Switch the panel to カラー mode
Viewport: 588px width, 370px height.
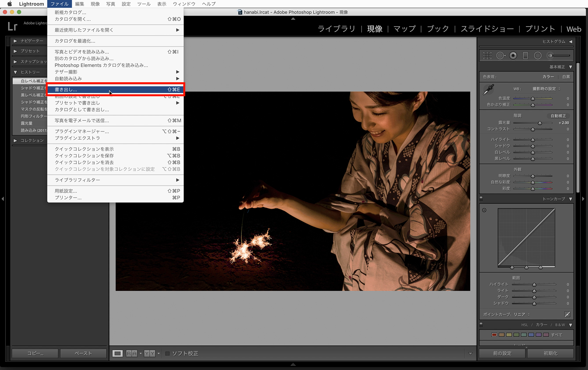coord(542,325)
